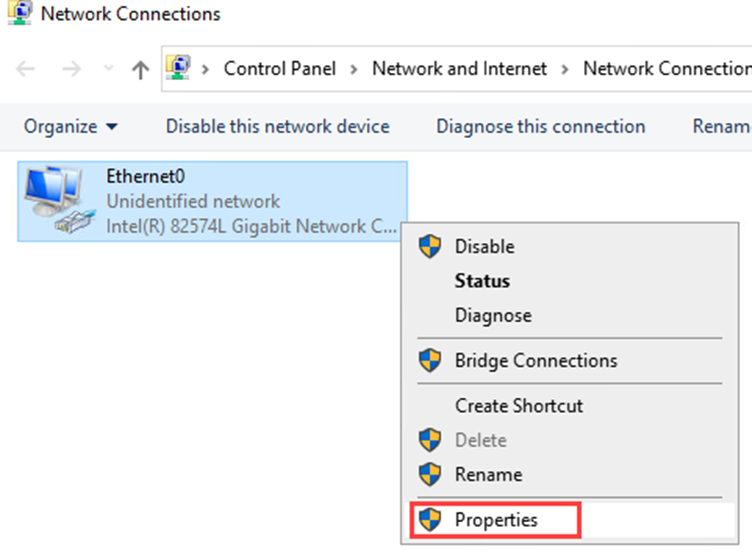The image size is (752, 556).
Task: Click the shield icon beside Bridge Connections
Action: (x=430, y=361)
